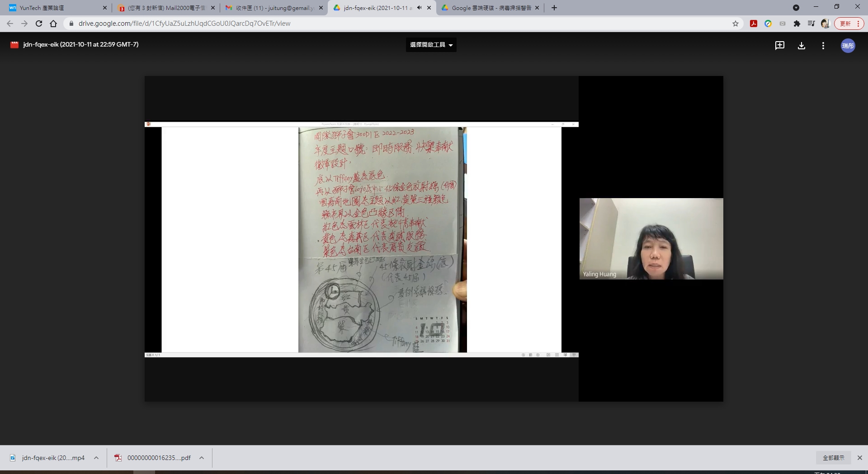
Task: Expand options for the downloaded pdf file
Action: [x=202, y=458]
